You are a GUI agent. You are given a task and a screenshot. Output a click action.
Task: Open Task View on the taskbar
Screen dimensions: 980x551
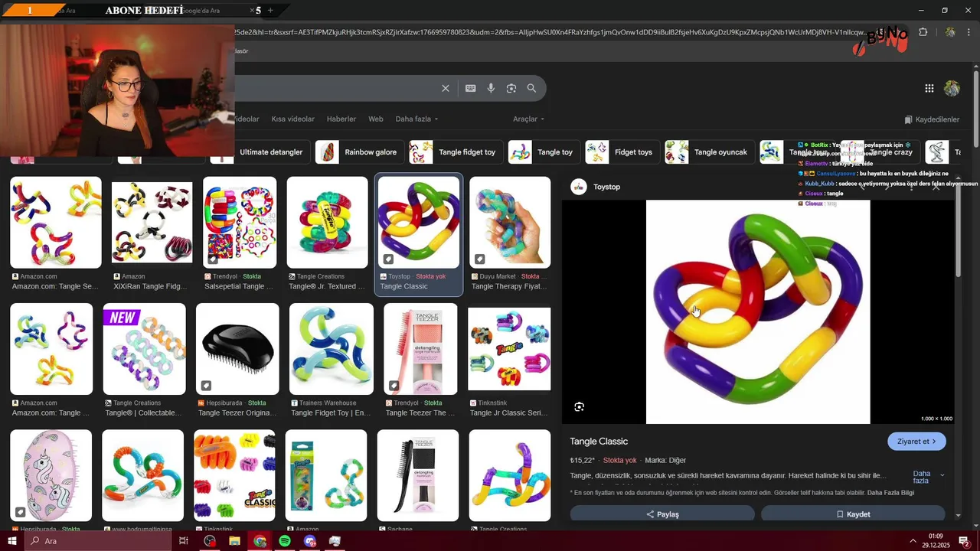point(184,541)
